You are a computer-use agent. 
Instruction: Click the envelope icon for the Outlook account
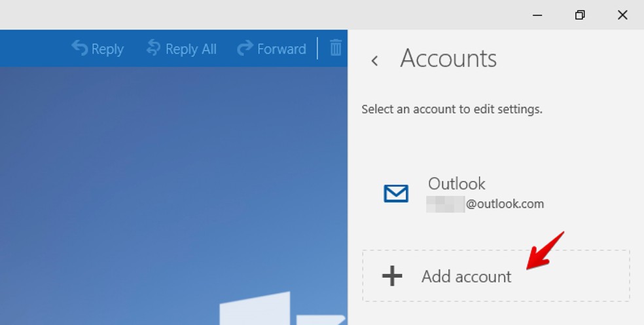[x=395, y=193]
